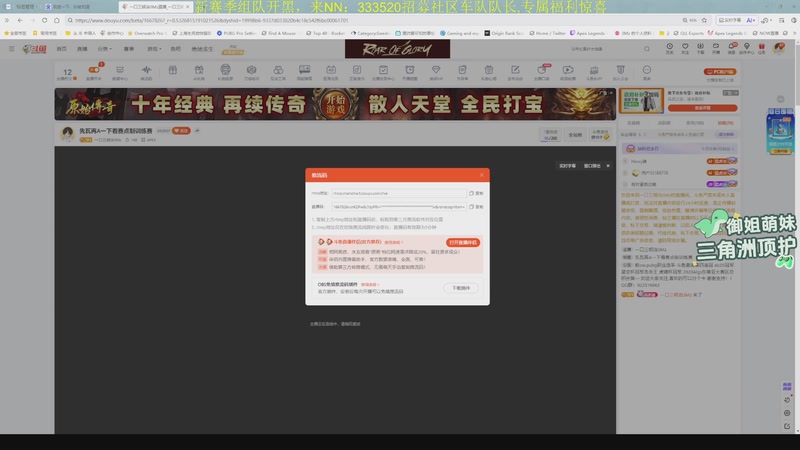800x450 pixels.
Task: Open the red gift box icon in header
Action: 762,48
